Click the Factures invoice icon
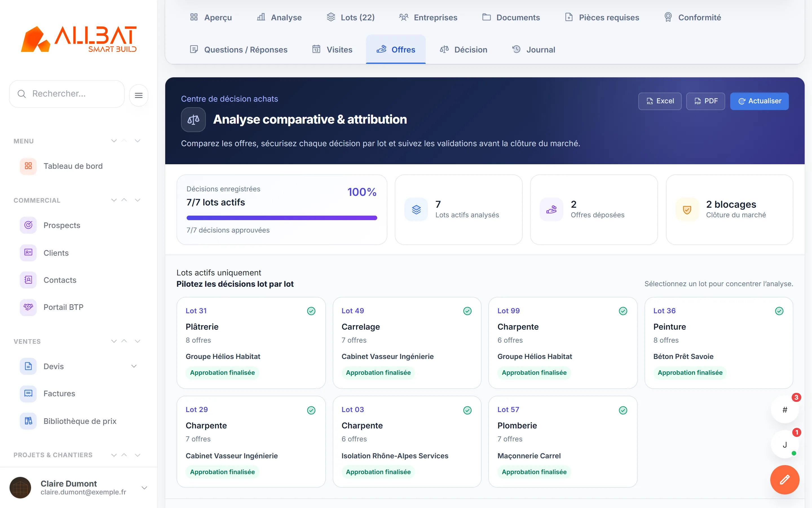 pyautogui.click(x=28, y=393)
